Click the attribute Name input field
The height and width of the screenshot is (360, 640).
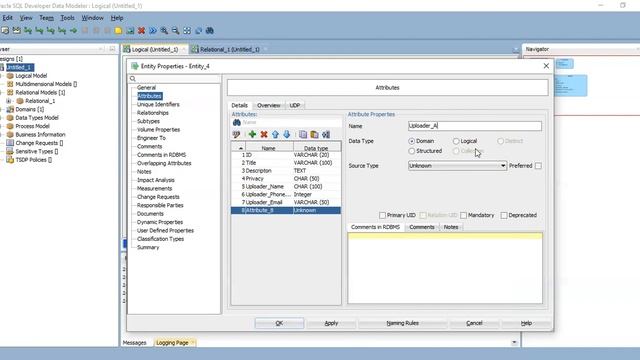pos(475,126)
